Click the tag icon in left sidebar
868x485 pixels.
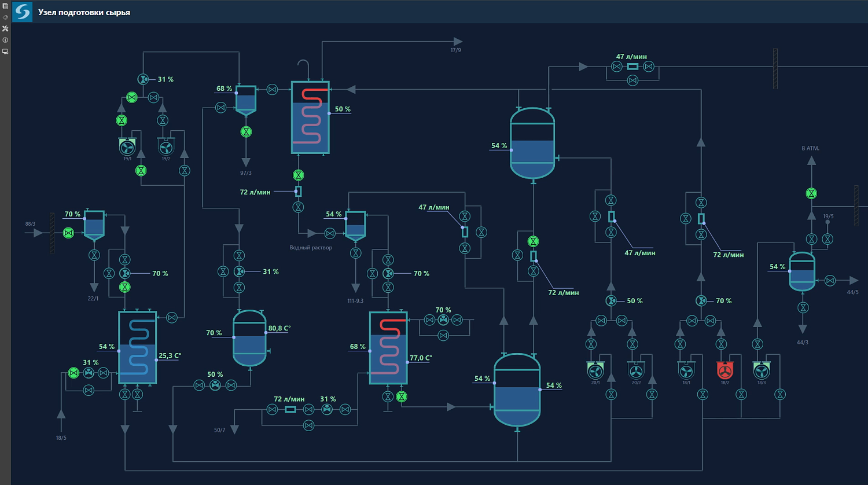5,17
